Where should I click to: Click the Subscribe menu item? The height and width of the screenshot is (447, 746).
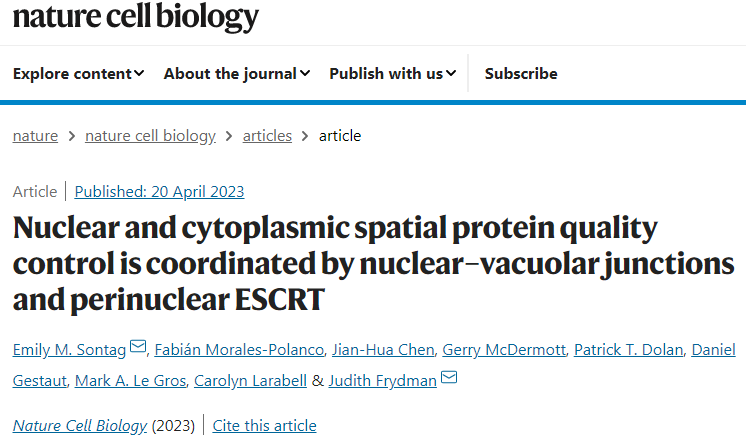pyautogui.click(x=521, y=73)
